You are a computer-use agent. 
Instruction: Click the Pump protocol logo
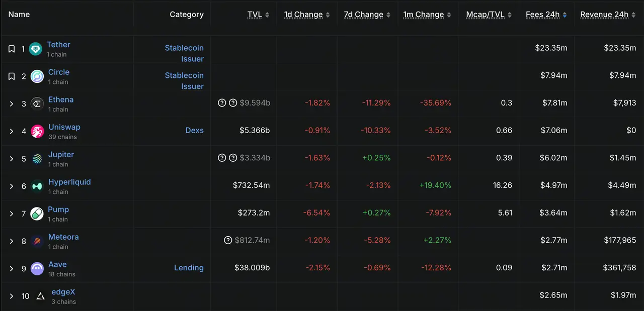(x=37, y=214)
